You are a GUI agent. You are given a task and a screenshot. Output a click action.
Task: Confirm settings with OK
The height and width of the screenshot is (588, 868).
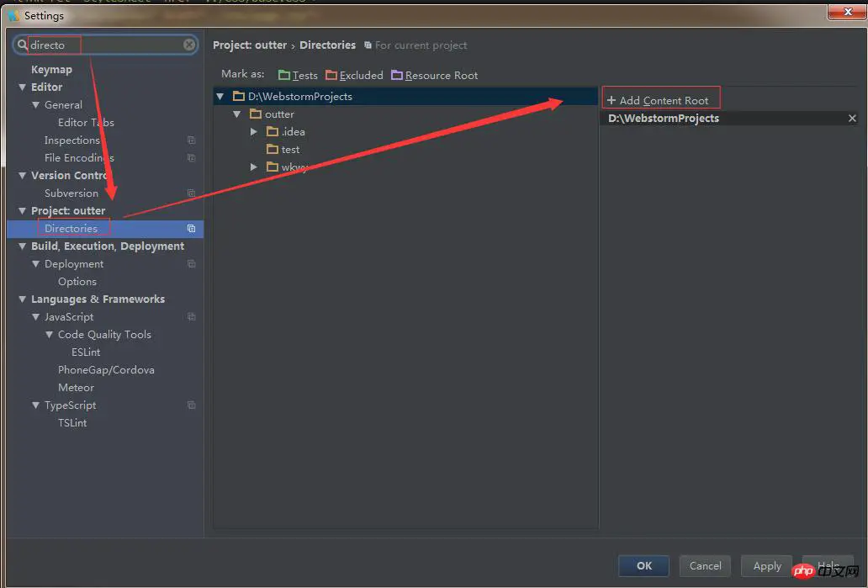(x=643, y=566)
